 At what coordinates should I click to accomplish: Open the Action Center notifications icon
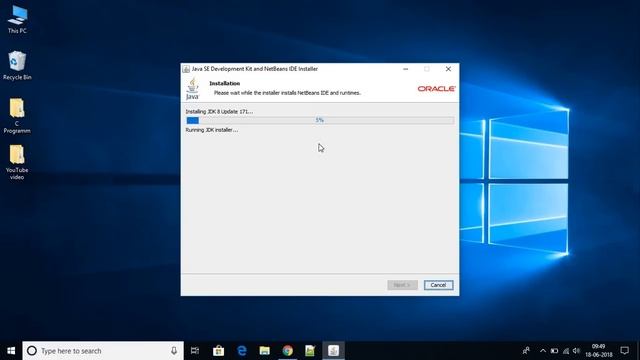click(624, 350)
